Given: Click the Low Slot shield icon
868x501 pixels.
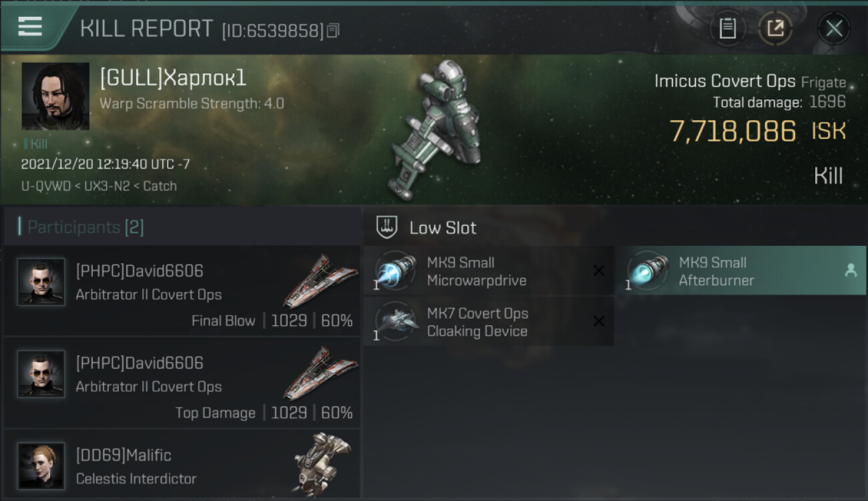Looking at the screenshot, I should click(387, 227).
